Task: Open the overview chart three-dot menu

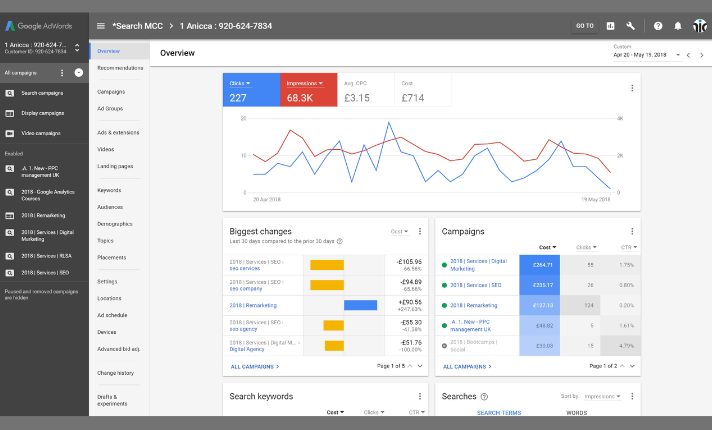Action: pos(632,88)
